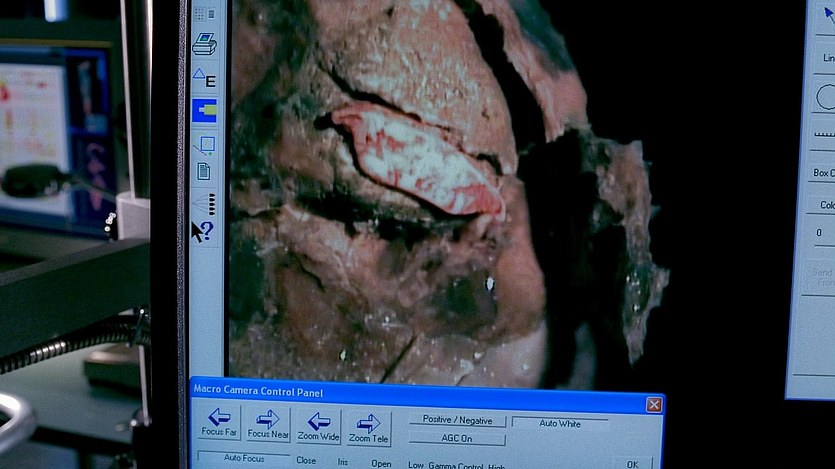This screenshot has width=835, height=469.
Task: Click the Focus Far arrow button
Action: point(219,423)
